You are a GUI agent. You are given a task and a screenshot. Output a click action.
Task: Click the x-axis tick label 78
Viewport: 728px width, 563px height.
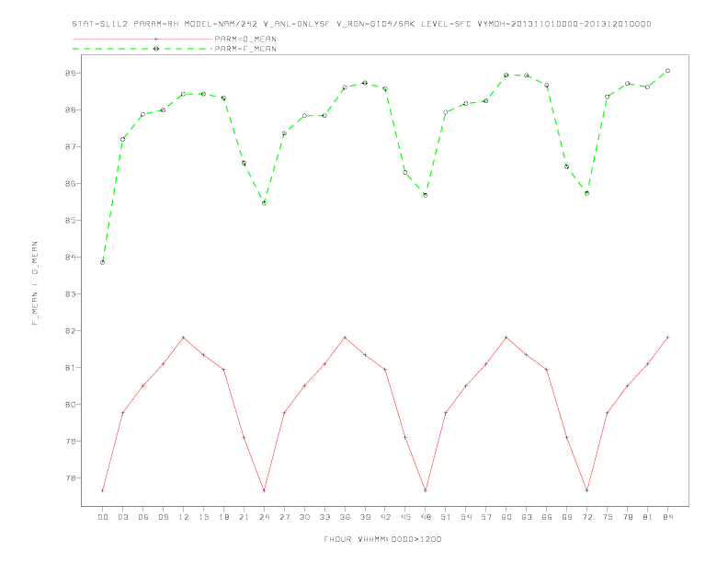click(627, 517)
